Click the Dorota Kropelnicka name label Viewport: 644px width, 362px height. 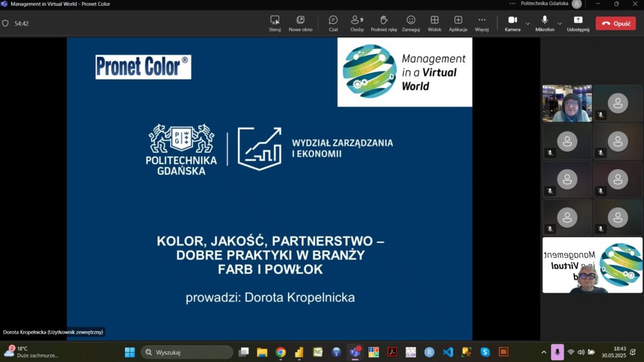click(53, 332)
